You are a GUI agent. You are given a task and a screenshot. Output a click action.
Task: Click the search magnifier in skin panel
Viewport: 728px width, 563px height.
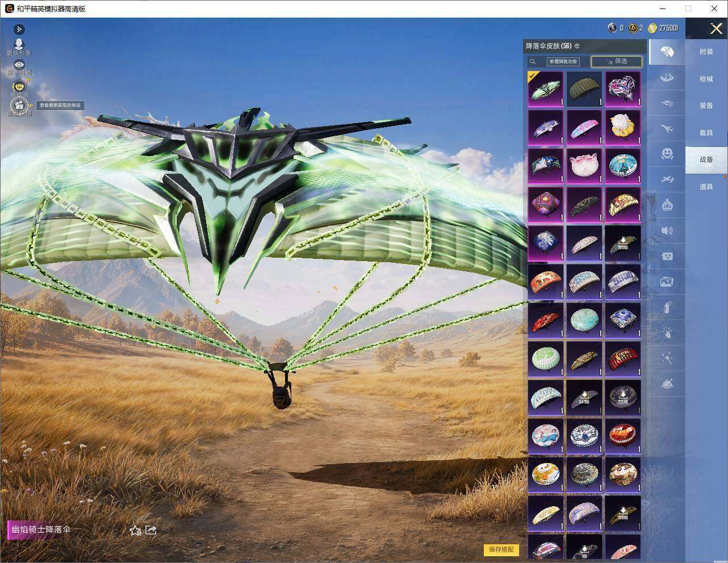533,61
